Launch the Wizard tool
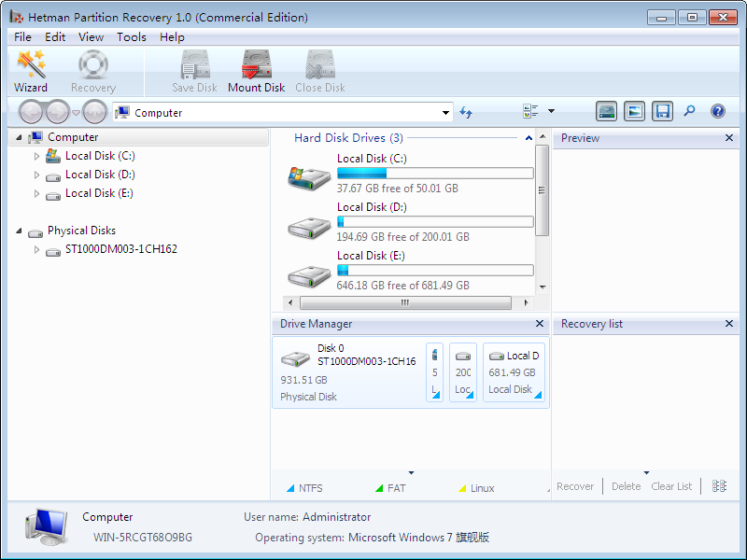 (x=31, y=72)
